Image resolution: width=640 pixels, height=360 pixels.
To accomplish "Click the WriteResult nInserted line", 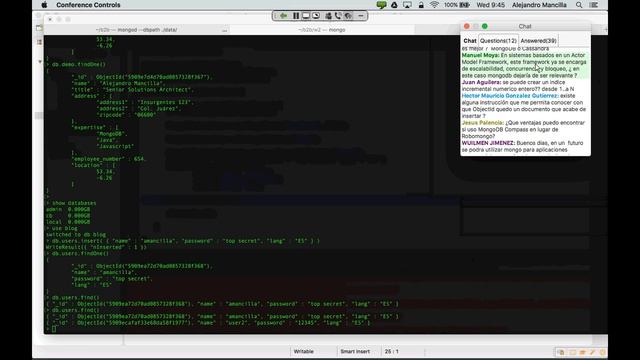I will 96,247.
